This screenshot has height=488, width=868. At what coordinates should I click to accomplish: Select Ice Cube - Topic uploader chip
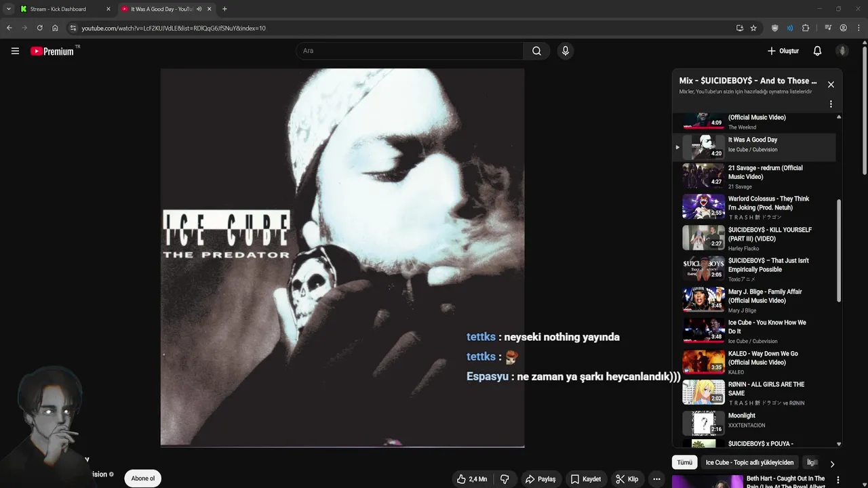point(749,462)
